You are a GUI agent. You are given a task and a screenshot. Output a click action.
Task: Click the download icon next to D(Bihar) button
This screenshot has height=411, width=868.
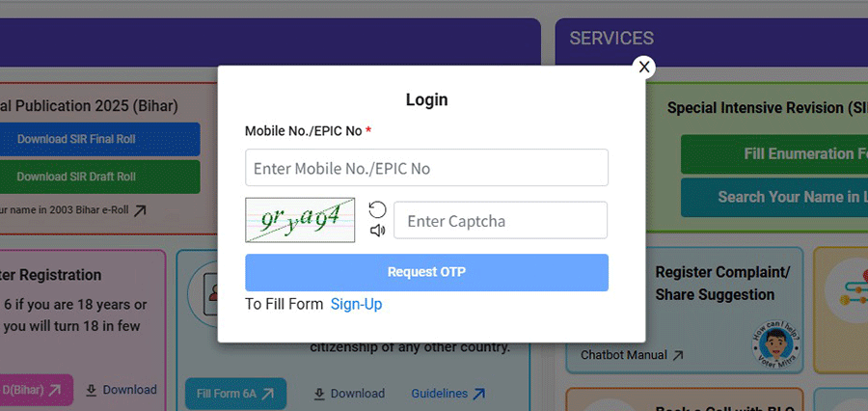(x=92, y=390)
